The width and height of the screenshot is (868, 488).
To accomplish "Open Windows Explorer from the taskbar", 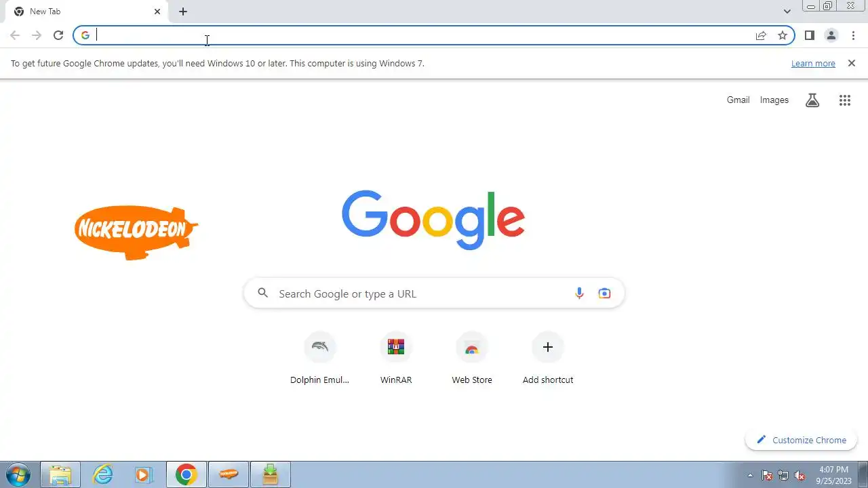I will pyautogui.click(x=60, y=474).
